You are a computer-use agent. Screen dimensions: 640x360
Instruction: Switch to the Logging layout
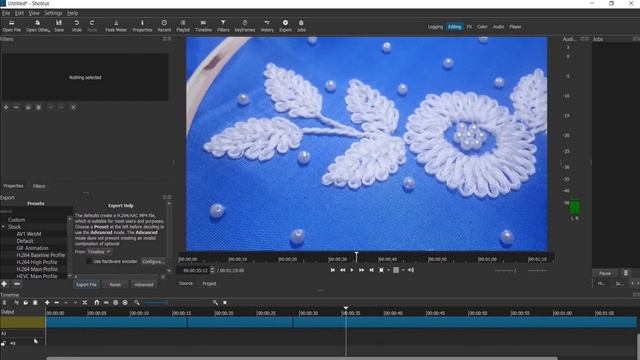coord(435,27)
